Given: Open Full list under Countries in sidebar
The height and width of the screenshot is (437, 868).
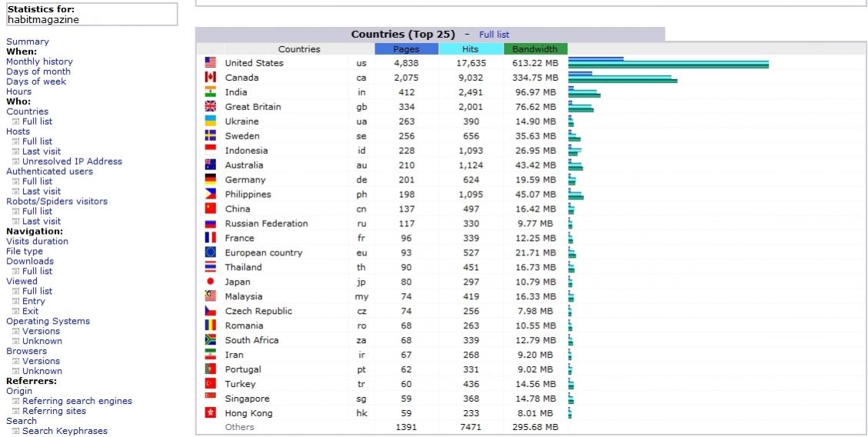Looking at the screenshot, I should [x=37, y=122].
